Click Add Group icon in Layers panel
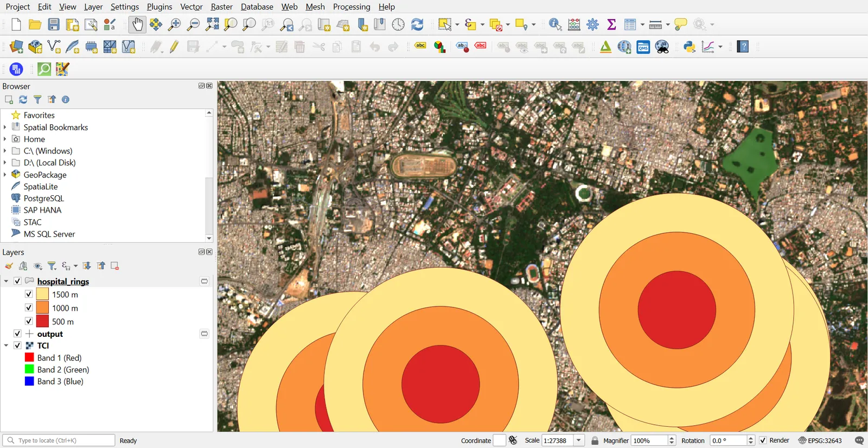The width and height of the screenshot is (868, 448). click(x=23, y=266)
